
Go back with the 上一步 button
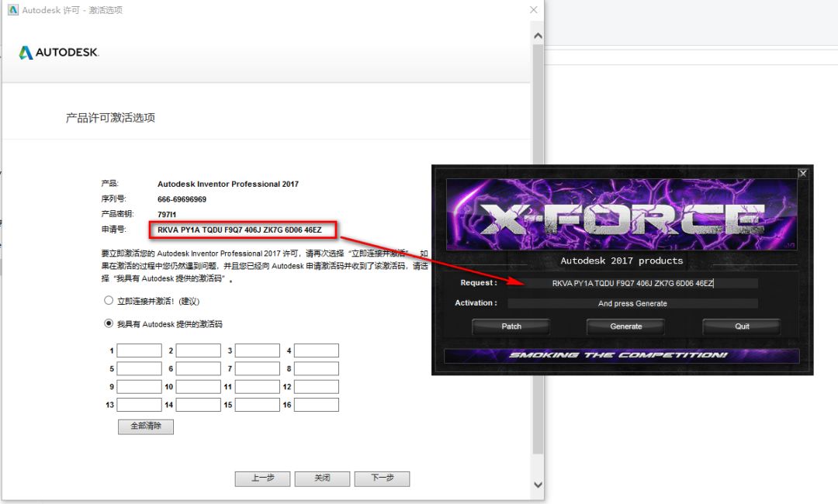(x=262, y=478)
